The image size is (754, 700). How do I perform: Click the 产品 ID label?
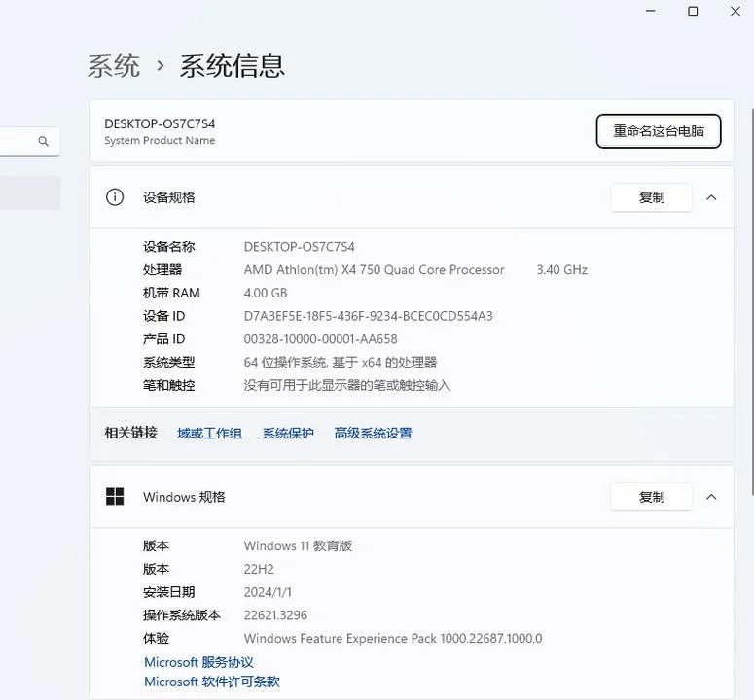tap(164, 339)
